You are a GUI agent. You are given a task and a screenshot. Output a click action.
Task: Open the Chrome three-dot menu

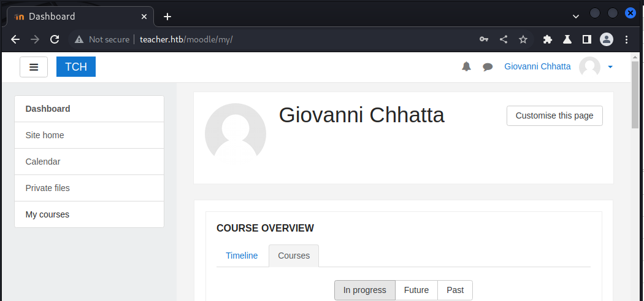(x=626, y=39)
